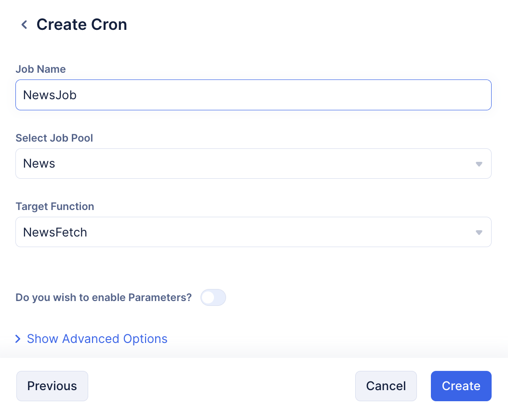Click the NewsJob text in the name field
Screen dimensions: 508x420
(50, 95)
